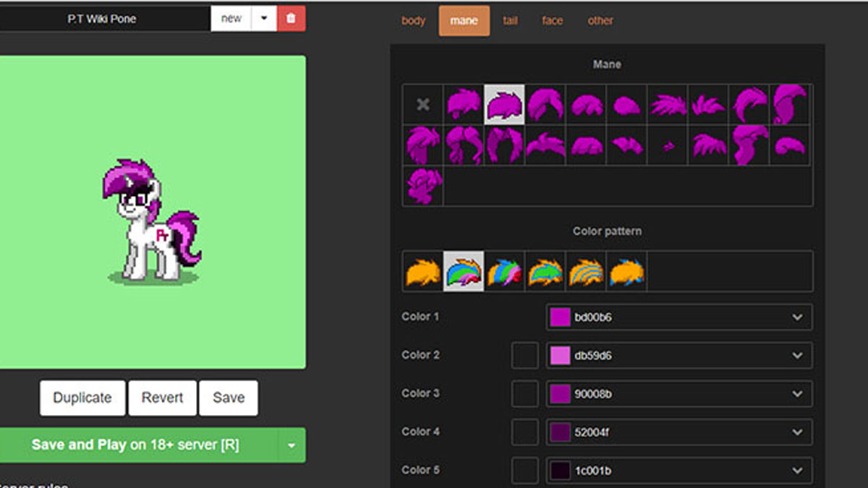Select the single mane style in third row
868x488 pixels.
[423, 186]
